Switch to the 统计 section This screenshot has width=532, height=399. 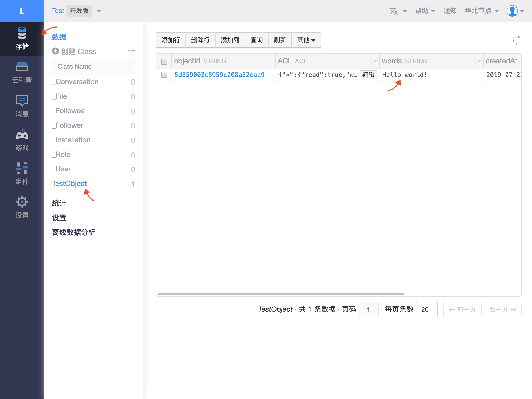coord(59,203)
